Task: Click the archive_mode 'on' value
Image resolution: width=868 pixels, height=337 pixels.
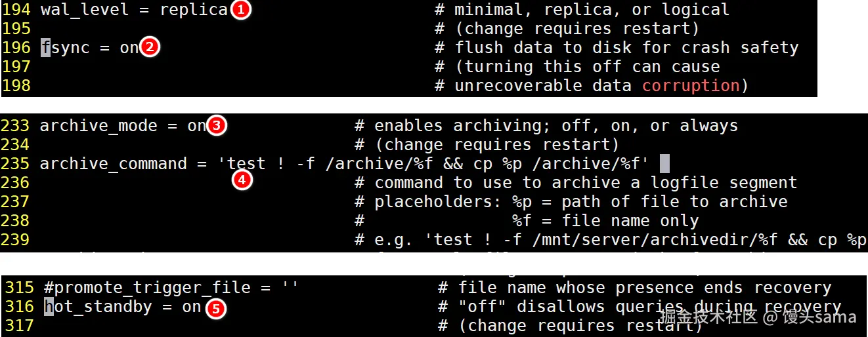Action: point(197,126)
